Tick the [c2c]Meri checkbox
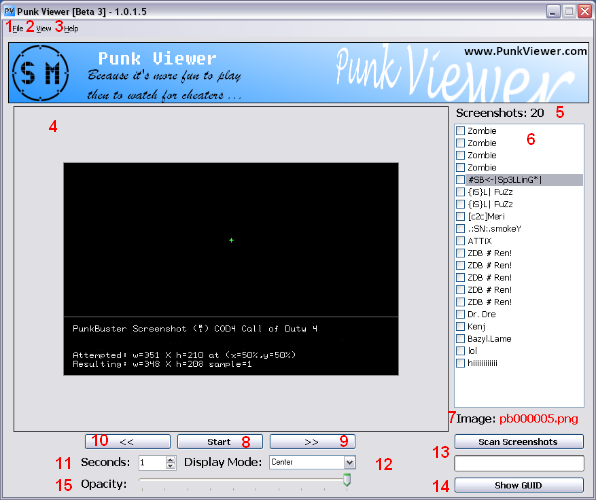This screenshot has height=500, width=596. coord(460,216)
